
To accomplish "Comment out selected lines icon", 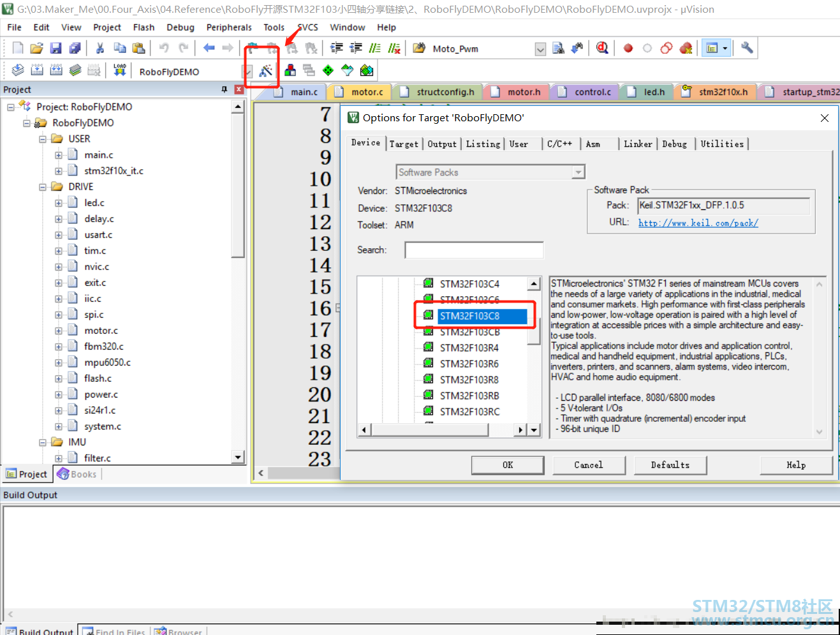I will tap(375, 49).
